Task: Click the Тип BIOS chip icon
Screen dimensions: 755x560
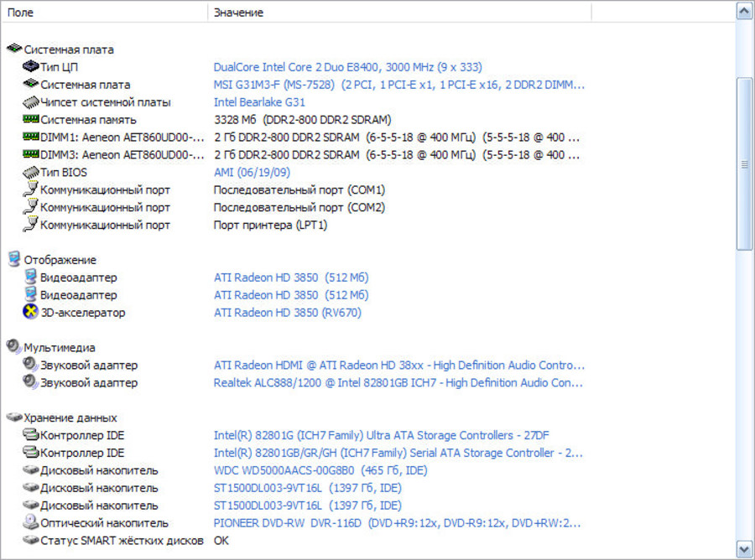Action: point(31,172)
